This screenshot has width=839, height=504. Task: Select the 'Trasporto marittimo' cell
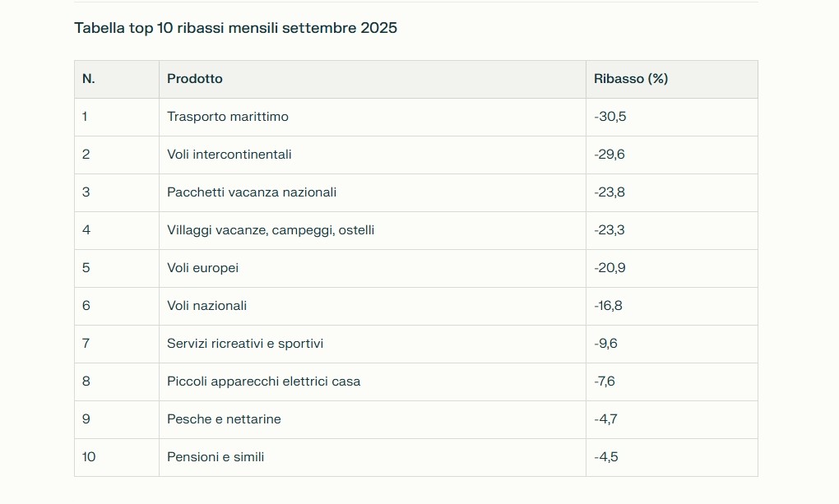point(228,117)
